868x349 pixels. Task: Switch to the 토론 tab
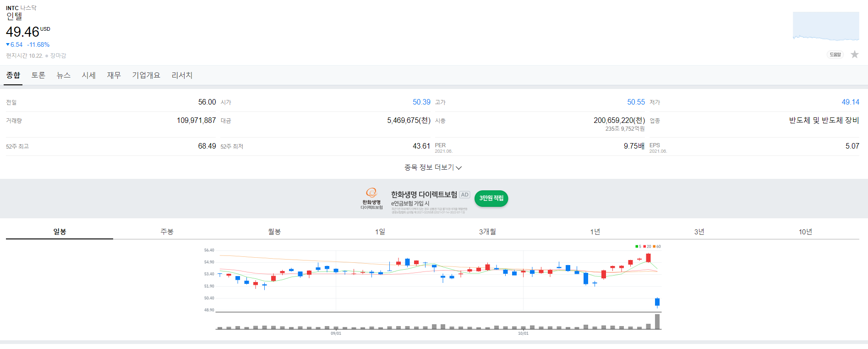[38, 75]
